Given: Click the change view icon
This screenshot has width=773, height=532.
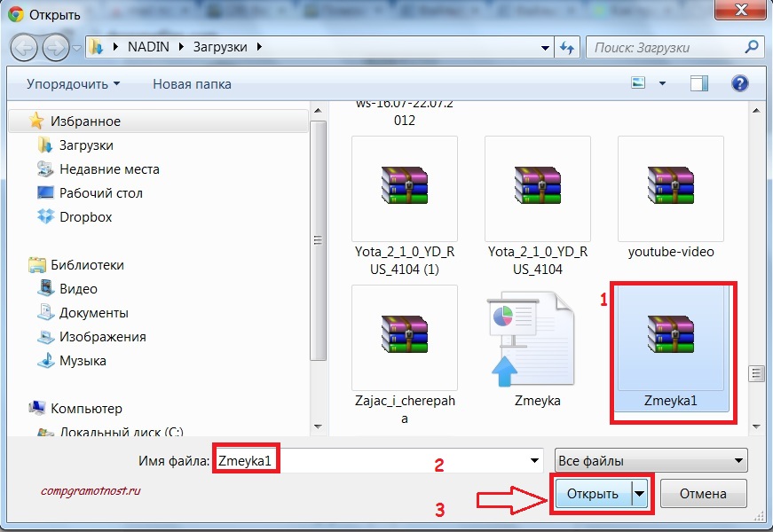Looking at the screenshot, I should (638, 82).
